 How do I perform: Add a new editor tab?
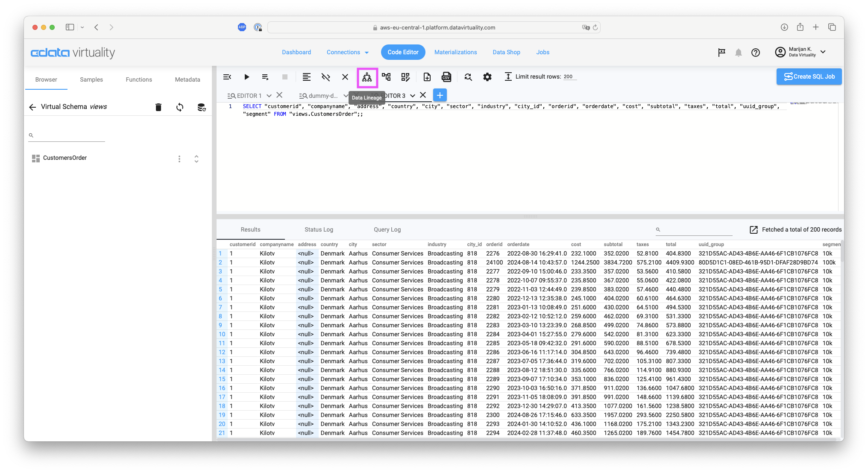[x=440, y=95]
